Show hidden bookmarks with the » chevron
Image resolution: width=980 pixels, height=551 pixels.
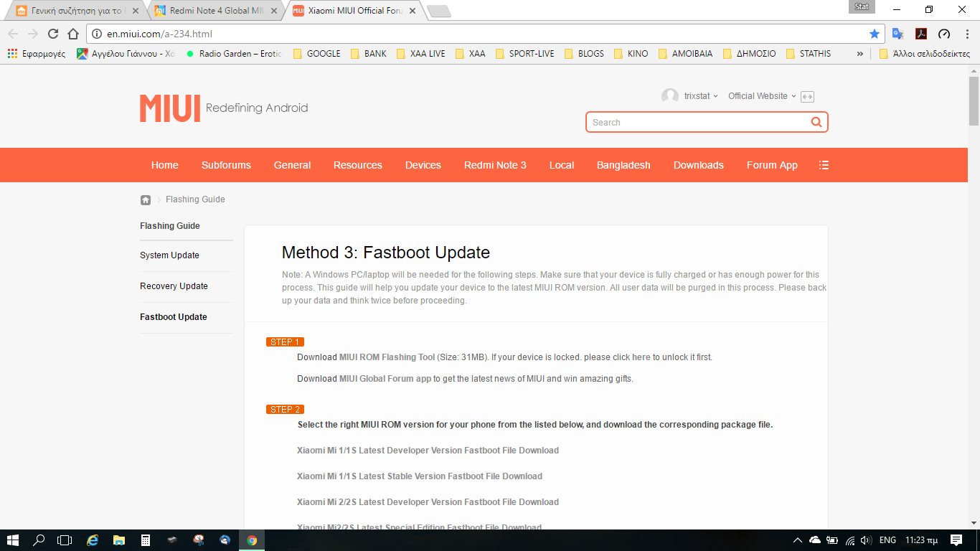tap(860, 54)
